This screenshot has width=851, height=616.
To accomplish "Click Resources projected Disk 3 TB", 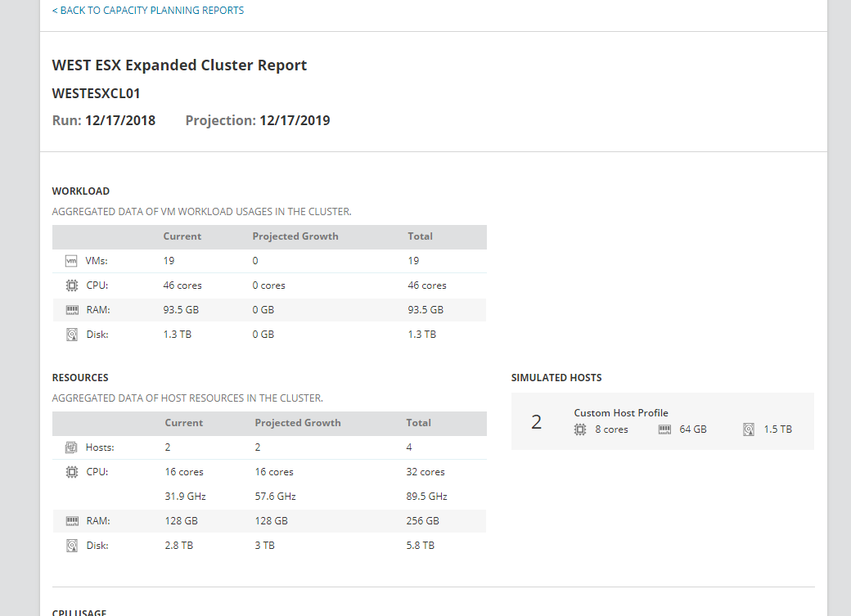I will [265, 546].
